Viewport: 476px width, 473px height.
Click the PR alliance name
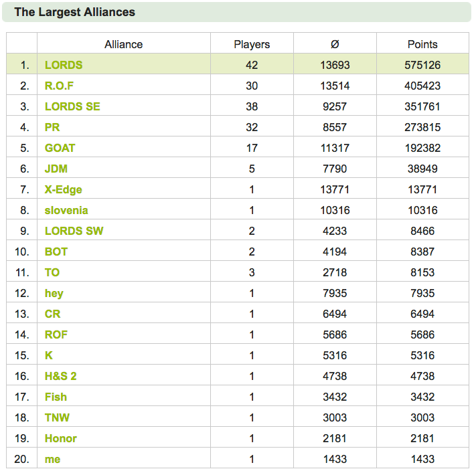click(x=52, y=127)
